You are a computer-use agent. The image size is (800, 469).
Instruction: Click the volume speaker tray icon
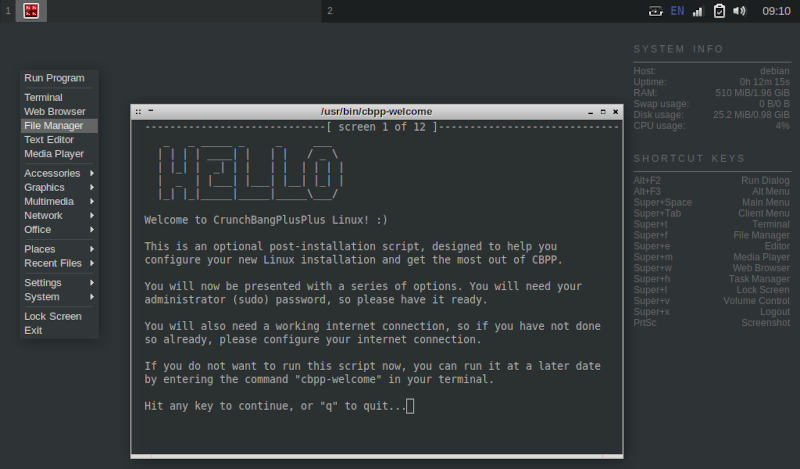[x=739, y=11]
